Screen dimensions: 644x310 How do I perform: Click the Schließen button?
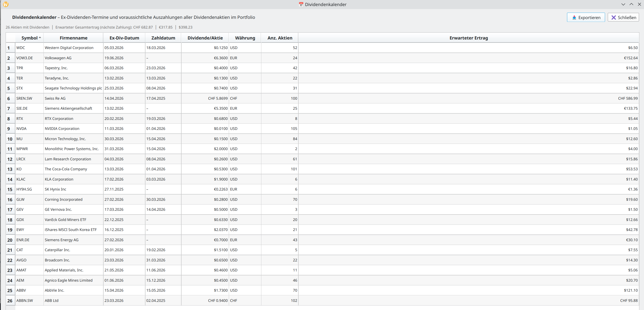623,17
